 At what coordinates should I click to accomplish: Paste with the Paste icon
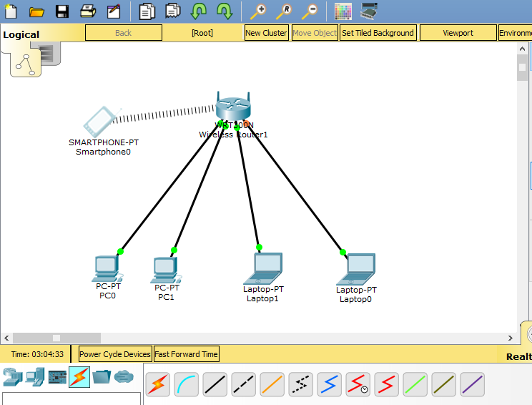coord(173,11)
